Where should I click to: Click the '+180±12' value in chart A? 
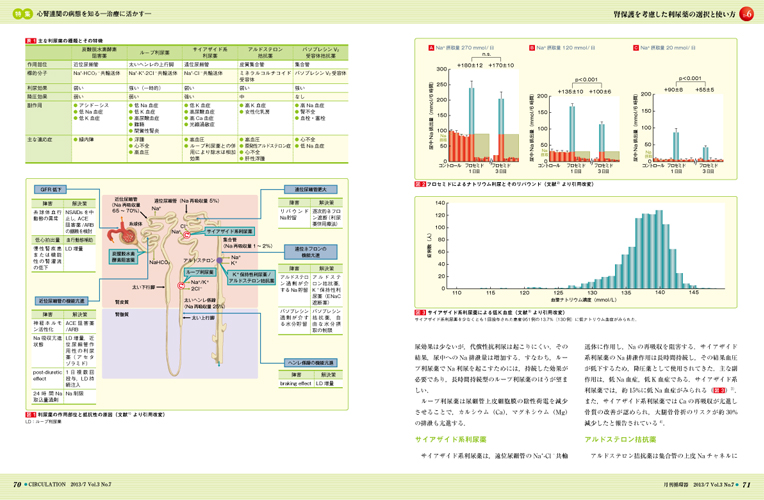pyautogui.click(x=470, y=65)
